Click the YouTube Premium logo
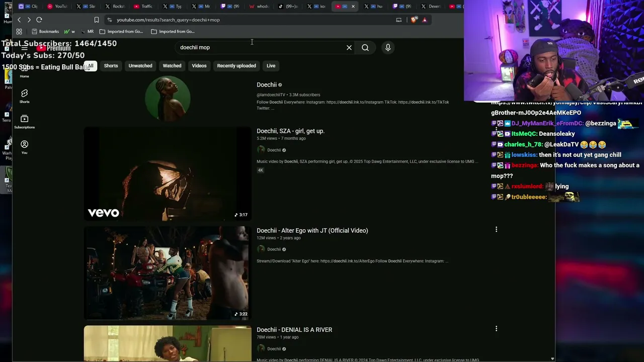This screenshot has height=362, width=644. click(54, 48)
